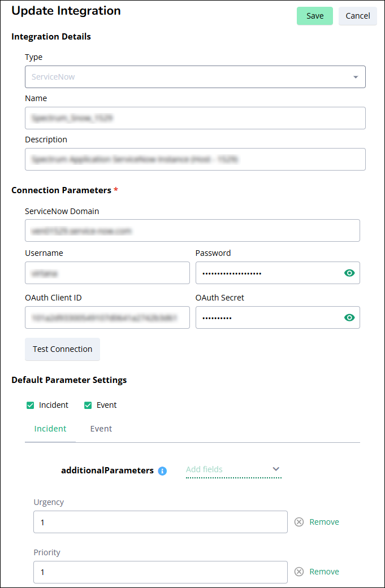This screenshot has width=385, height=588.
Task: Click the additionalParameters info icon
Action: [x=162, y=471]
